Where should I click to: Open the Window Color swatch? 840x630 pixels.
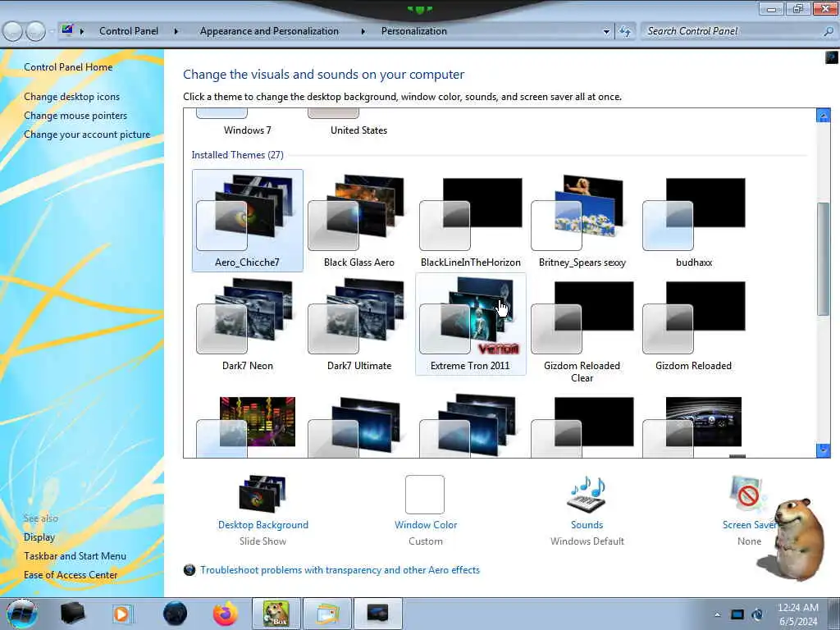click(425, 495)
